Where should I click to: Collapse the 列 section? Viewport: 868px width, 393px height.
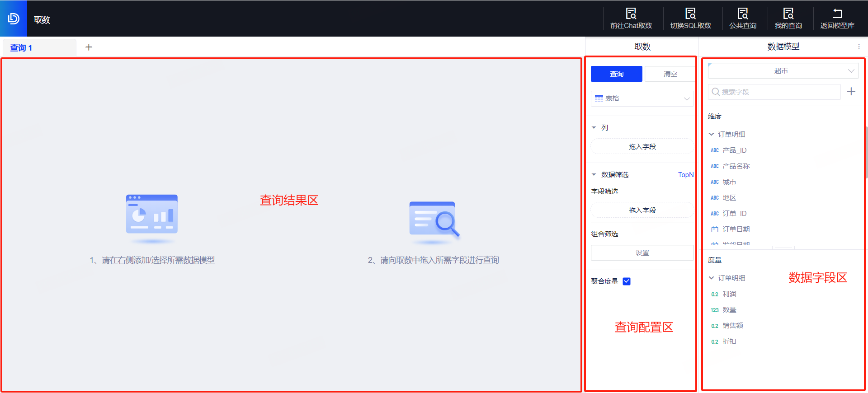594,128
